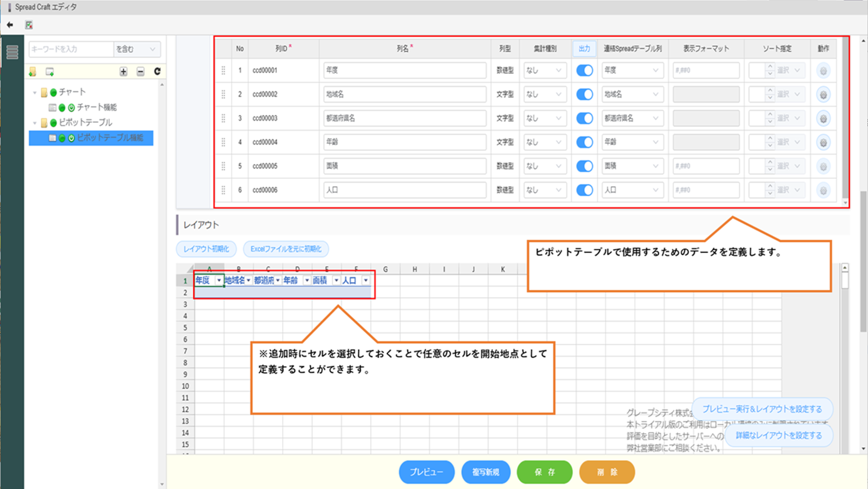Image resolution: width=868 pixels, height=489 pixels.
Task: Click the add new sheet icon
Action: pyautogui.click(x=50, y=72)
